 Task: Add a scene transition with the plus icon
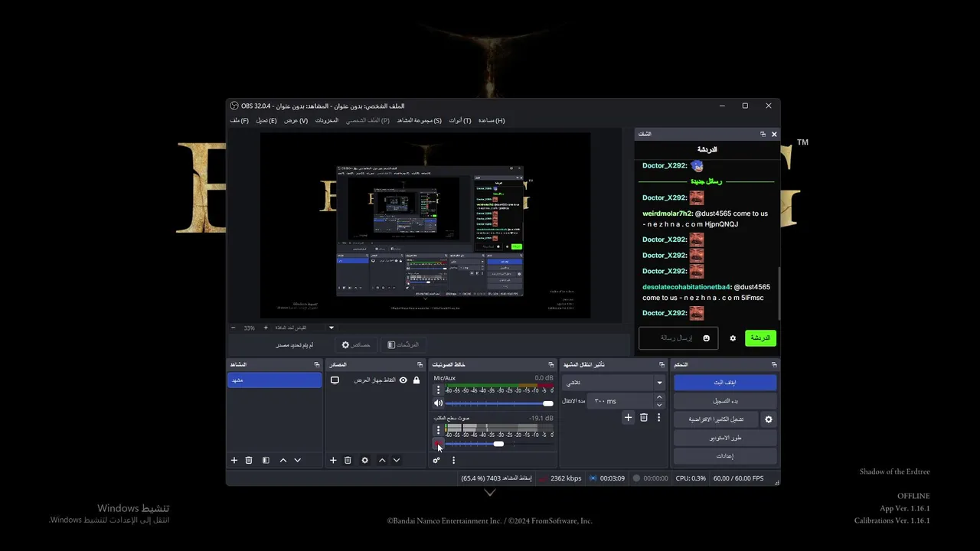(x=628, y=417)
